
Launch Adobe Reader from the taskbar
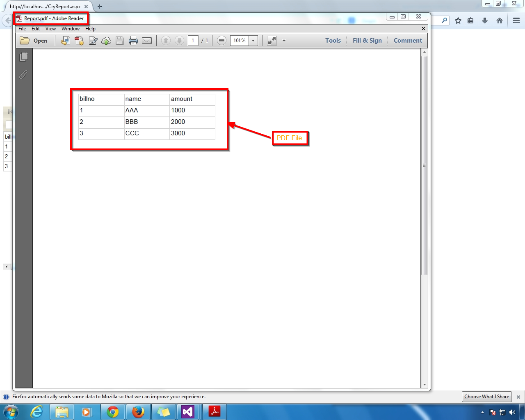pyautogui.click(x=215, y=411)
